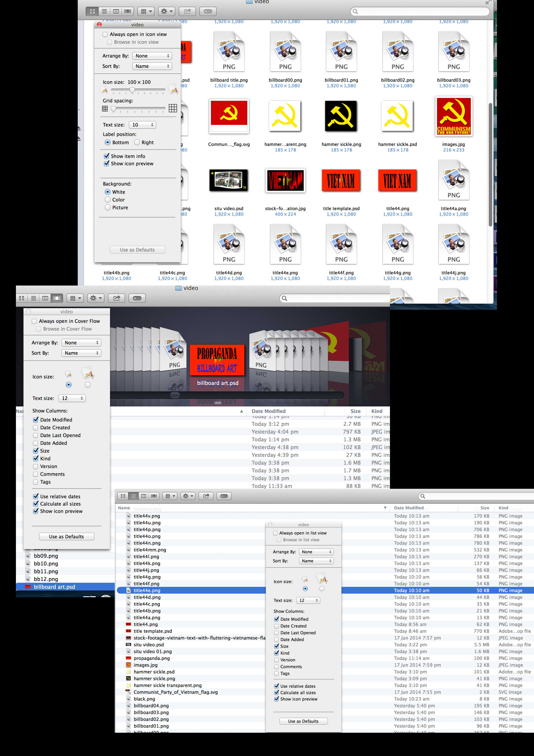
Task: Uncheck Show item info
Action: click(107, 156)
